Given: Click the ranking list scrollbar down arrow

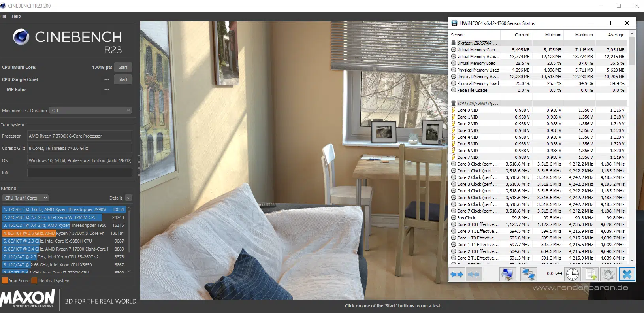Looking at the screenshot, I should [x=129, y=272].
